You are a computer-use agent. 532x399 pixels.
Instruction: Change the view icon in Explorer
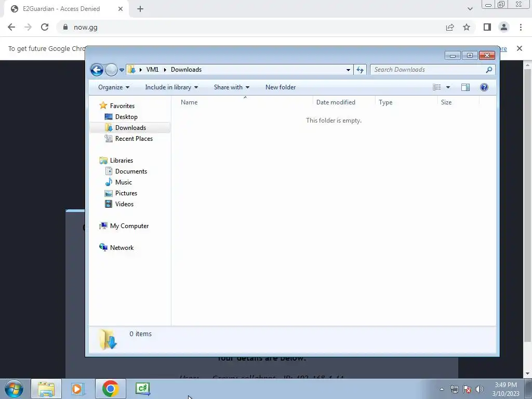[436, 87]
